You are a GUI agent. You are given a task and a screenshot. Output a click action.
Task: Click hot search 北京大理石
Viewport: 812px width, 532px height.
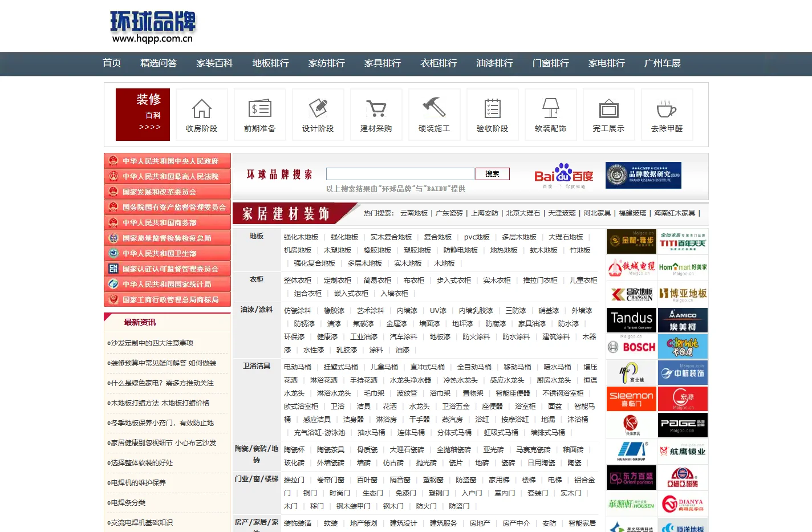point(523,213)
